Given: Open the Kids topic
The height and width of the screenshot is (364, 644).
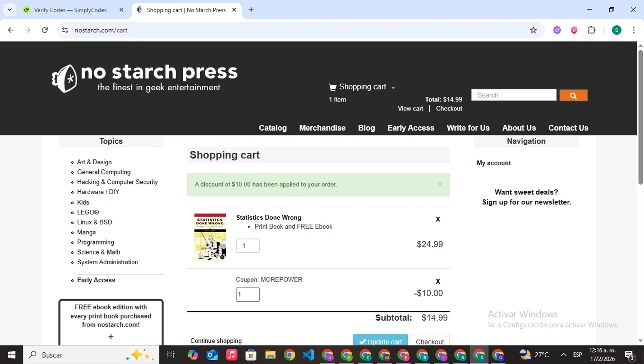Looking at the screenshot, I should click(x=83, y=202).
